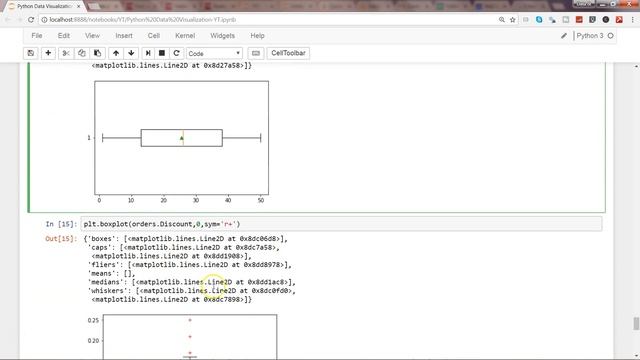
Task: Click the 'caps' output line
Action: (x=184, y=247)
